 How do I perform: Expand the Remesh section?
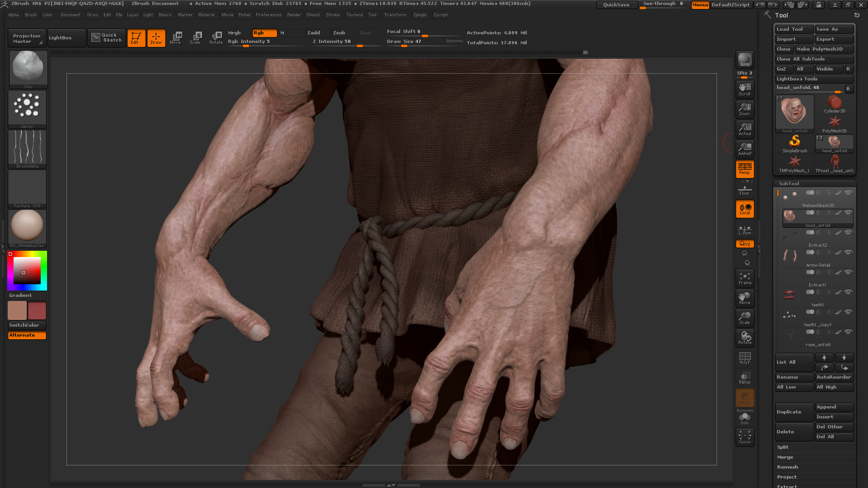788,467
